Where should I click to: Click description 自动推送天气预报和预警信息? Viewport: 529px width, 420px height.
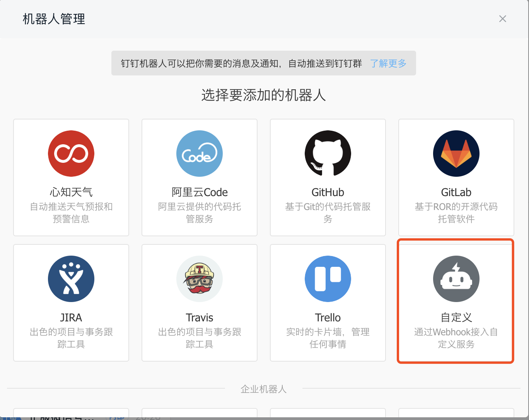[x=71, y=213]
